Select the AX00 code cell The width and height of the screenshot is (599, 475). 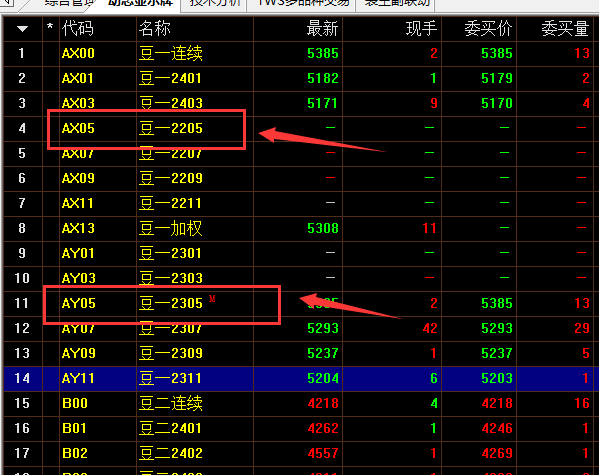coord(78,53)
